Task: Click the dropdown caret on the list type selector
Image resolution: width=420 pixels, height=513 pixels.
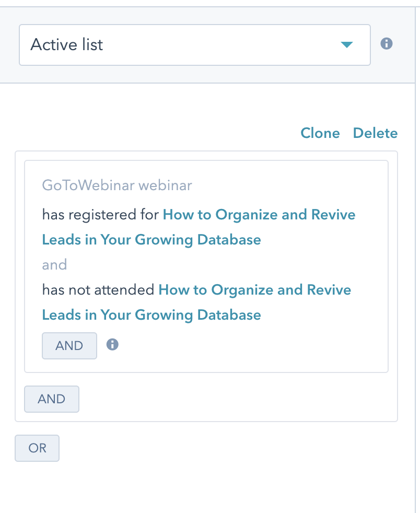Action: [x=346, y=45]
